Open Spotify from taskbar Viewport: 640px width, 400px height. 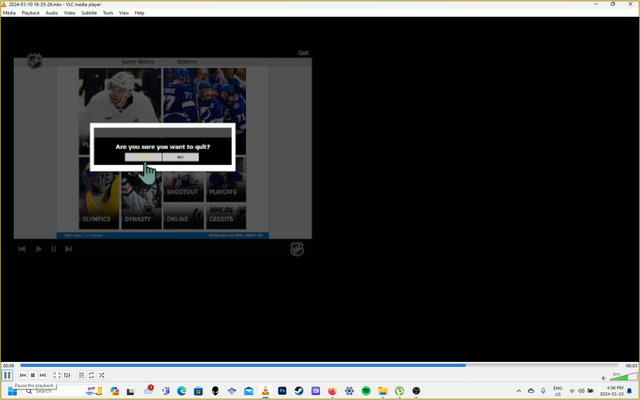(366, 391)
